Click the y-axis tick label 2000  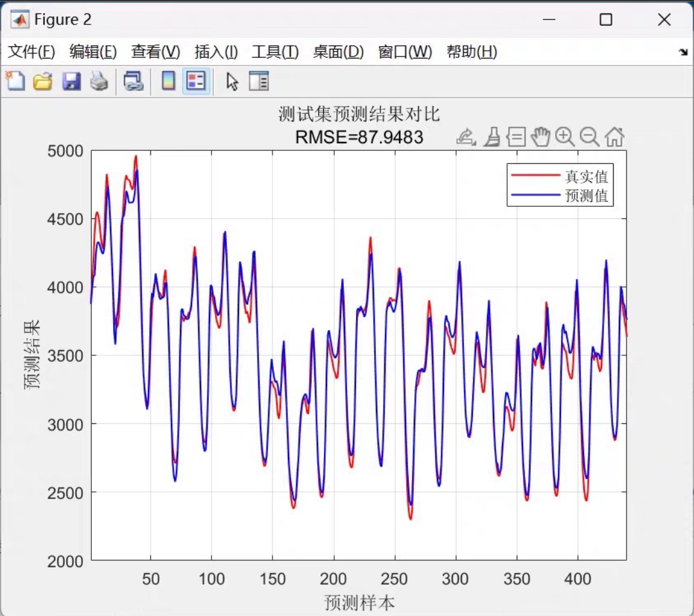(65, 561)
